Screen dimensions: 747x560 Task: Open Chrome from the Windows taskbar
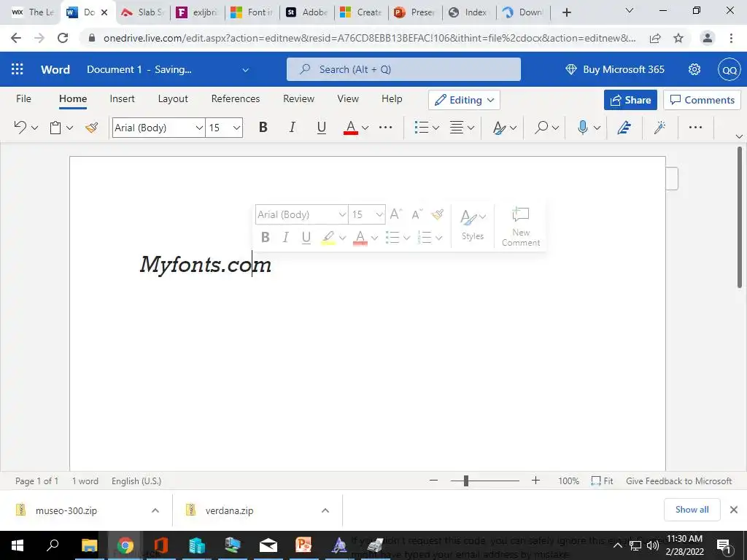(x=125, y=545)
